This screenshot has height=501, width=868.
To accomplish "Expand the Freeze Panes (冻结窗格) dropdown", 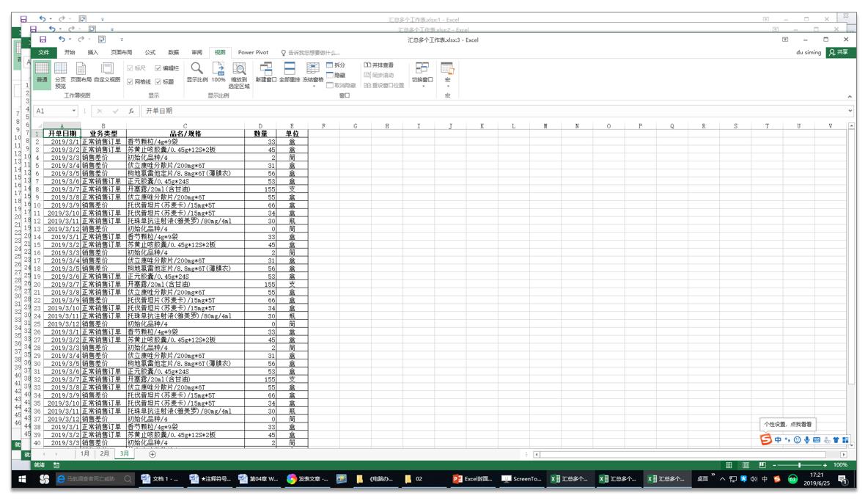I will [313, 76].
